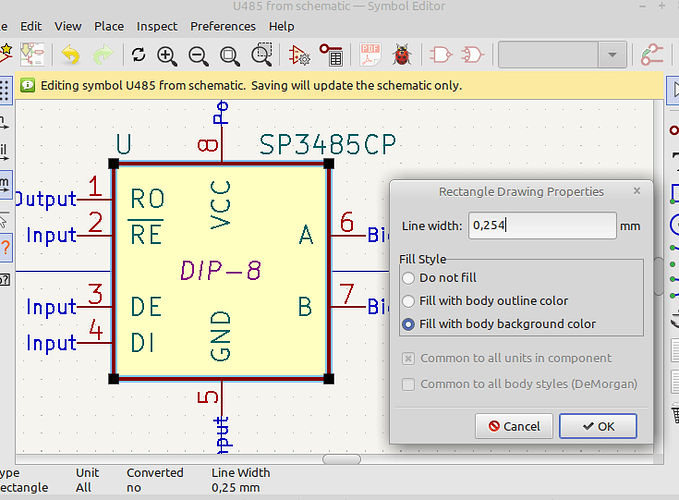Open the Edit menu
This screenshot has height=500, width=679.
[31, 26]
